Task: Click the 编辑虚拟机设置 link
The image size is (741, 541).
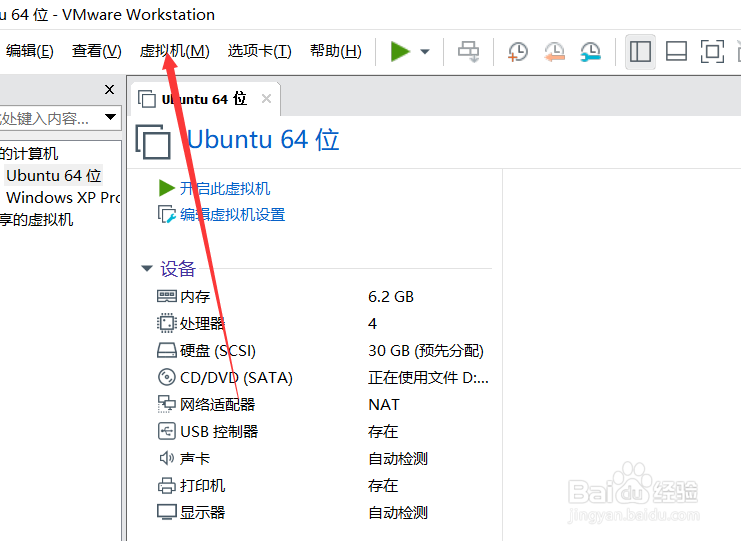Action: pos(233,215)
